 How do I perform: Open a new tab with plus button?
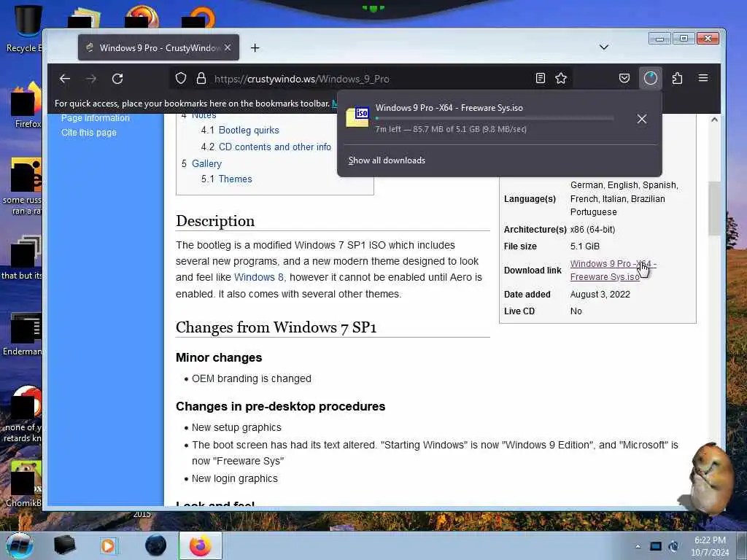click(x=255, y=47)
